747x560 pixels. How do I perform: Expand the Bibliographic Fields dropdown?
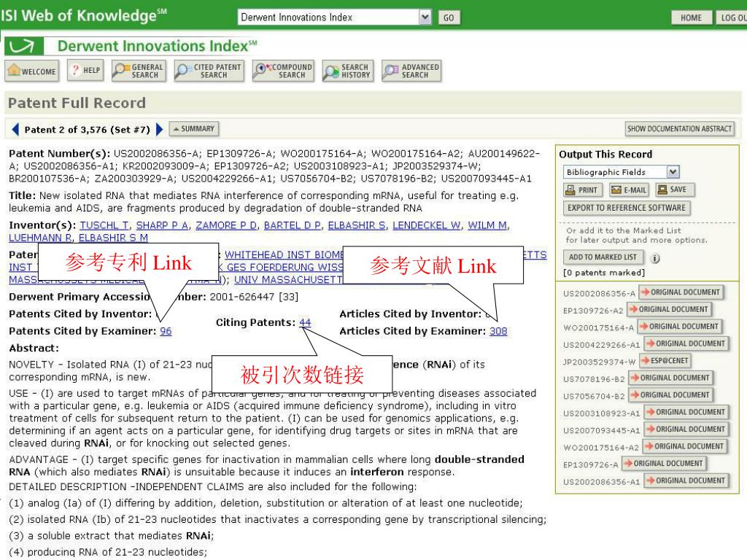coord(673,172)
